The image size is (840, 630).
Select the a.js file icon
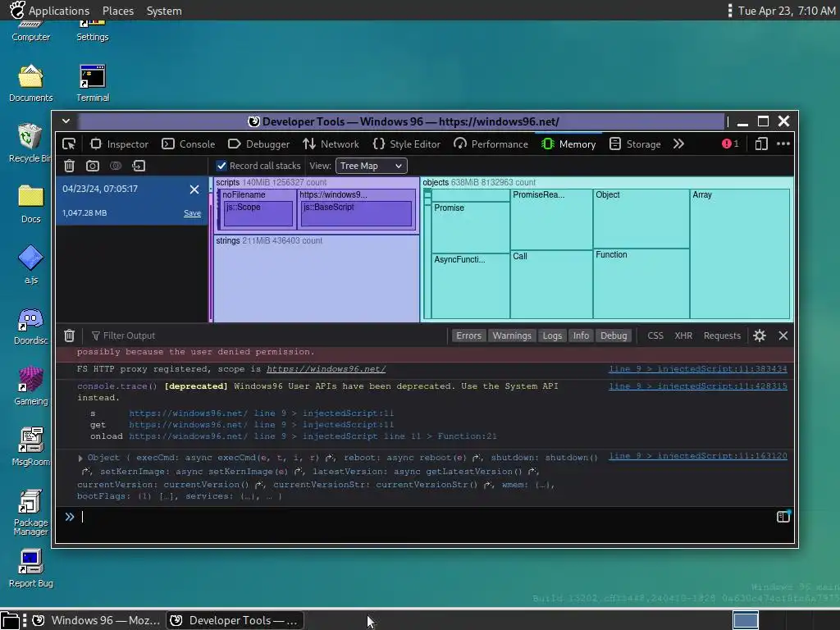pos(31,265)
